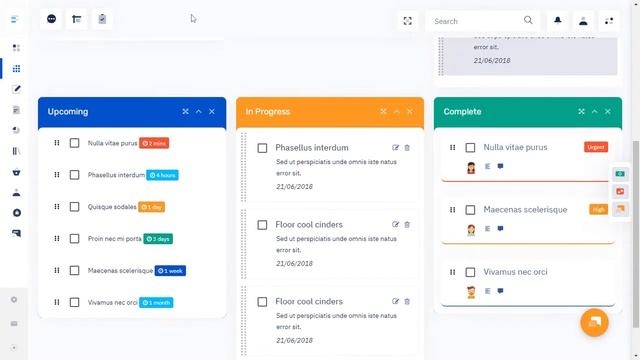Click the 1 day orange badge
Image resolution: width=640 pixels, height=360 pixels.
151,207
